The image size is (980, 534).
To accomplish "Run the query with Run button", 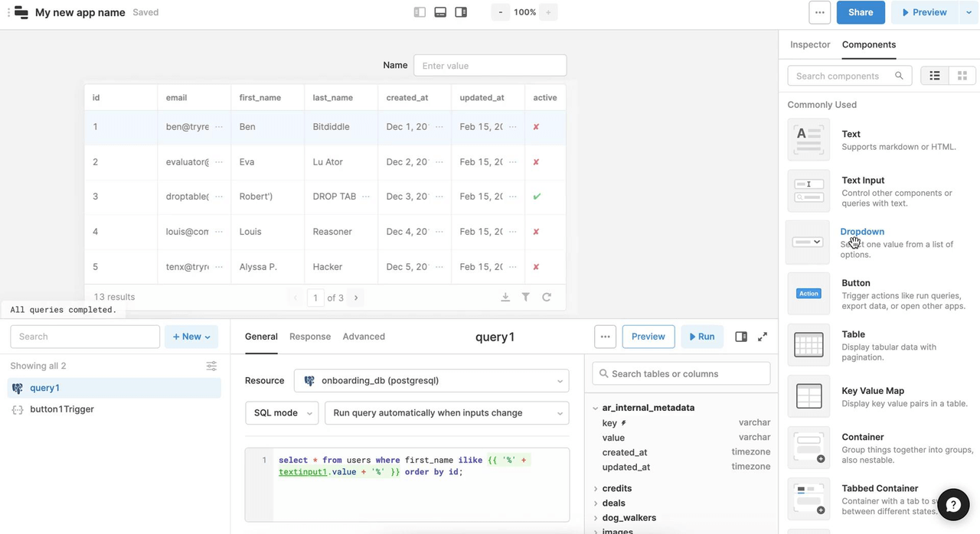I will tap(702, 337).
